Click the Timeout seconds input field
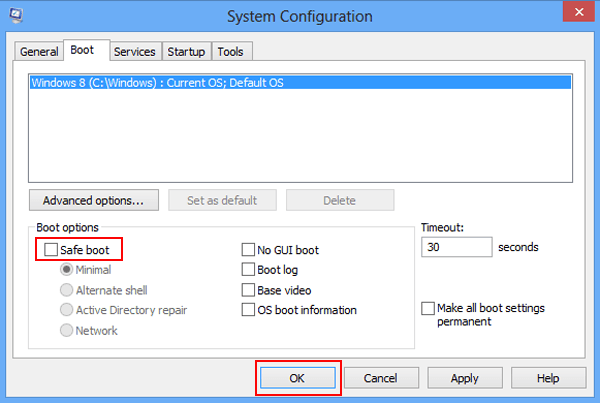This screenshot has height=403, width=600. click(x=456, y=247)
